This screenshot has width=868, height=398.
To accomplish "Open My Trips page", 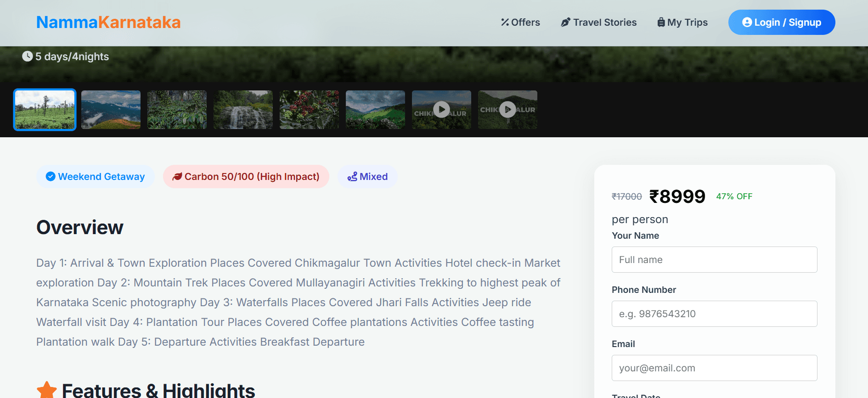I will tap(682, 22).
